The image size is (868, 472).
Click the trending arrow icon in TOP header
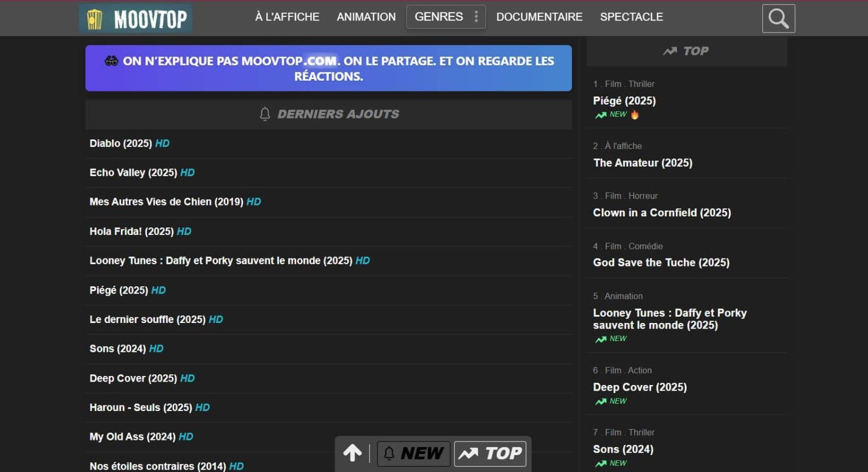coord(670,51)
